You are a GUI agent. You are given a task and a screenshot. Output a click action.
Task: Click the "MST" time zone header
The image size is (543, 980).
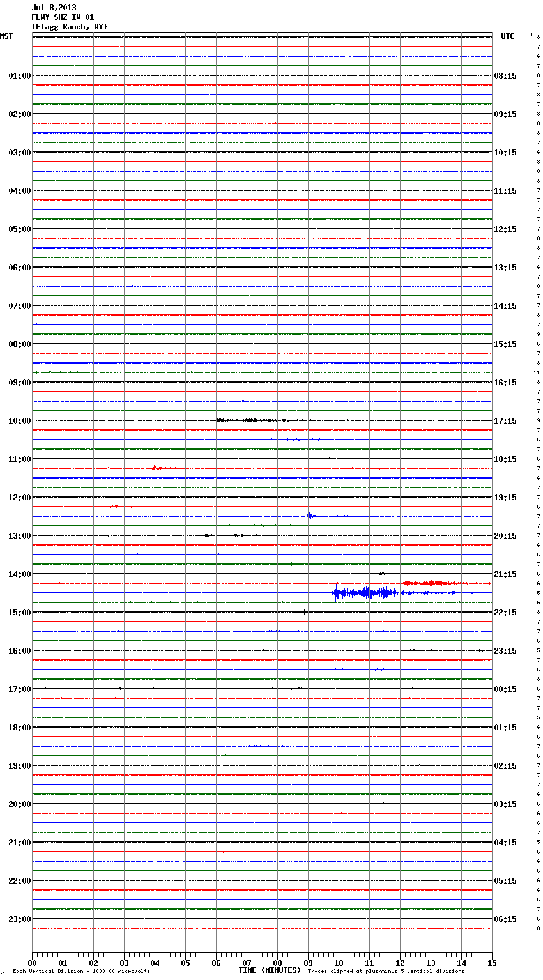tap(6, 36)
